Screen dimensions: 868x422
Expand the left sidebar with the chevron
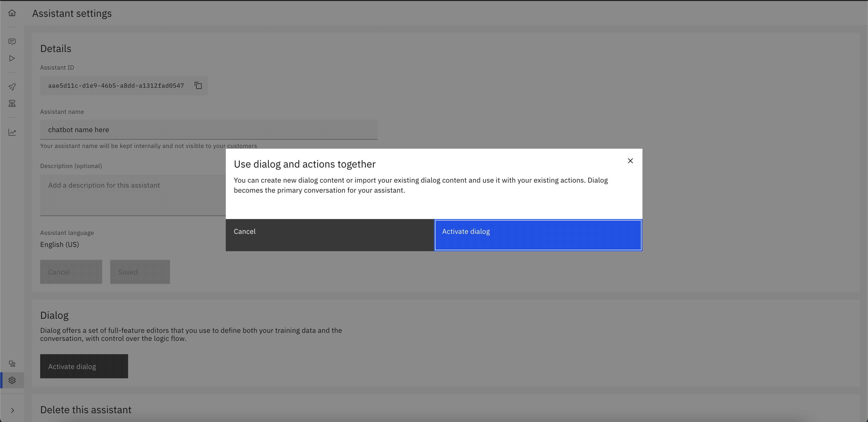[x=12, y=410]
